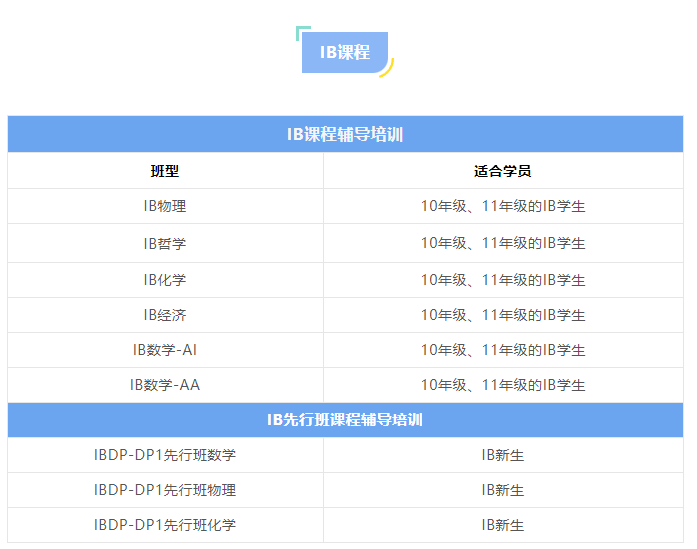Click the student cell in IB数学-AI row
The width and height of the screenshot is (697, 549).
tap(503, 350)
